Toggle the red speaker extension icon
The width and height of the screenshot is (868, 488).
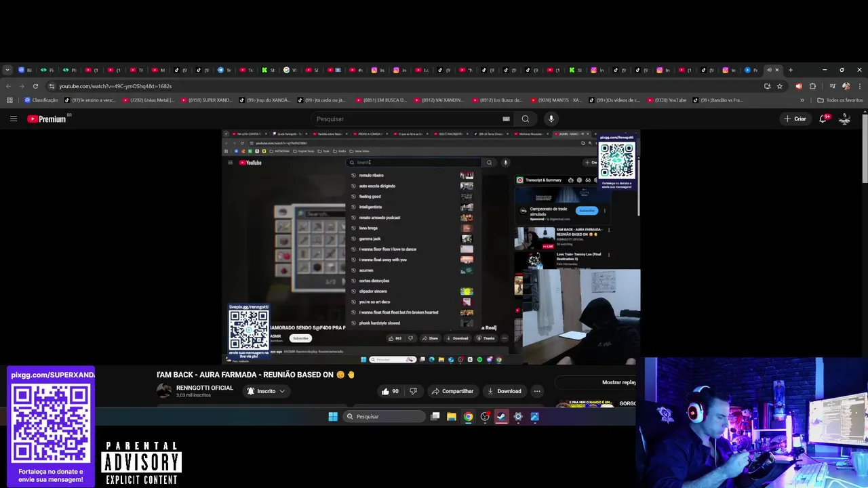pyautogui.click(x=798, y=86)
